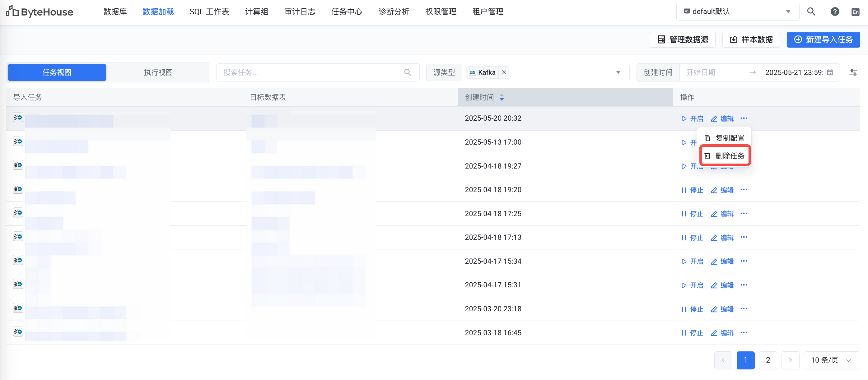868x380 pixels.
Task: Open more options for 2025-03-20 23:18 row
Action: coord(744,309)
